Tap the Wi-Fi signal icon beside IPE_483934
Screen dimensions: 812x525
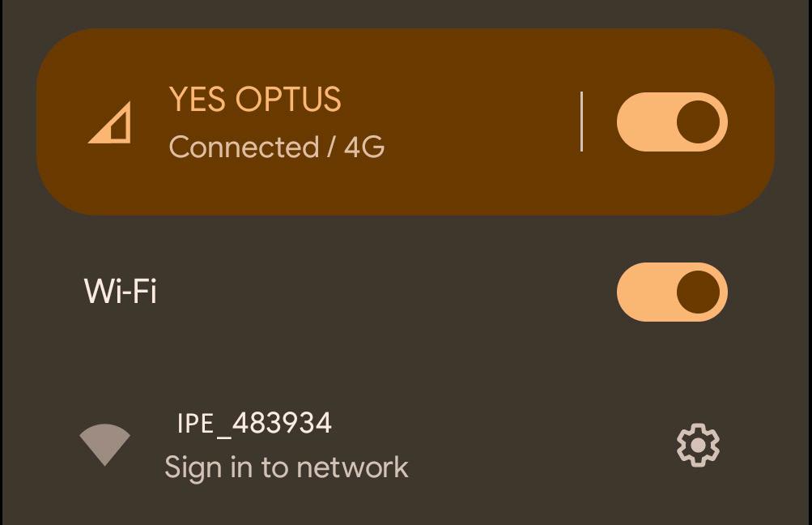tap(104, 445)
